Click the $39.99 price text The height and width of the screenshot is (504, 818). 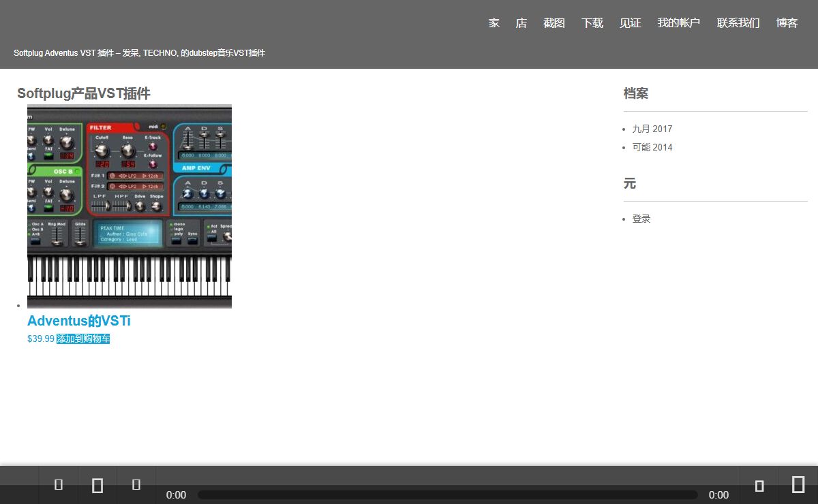point(41,338)
